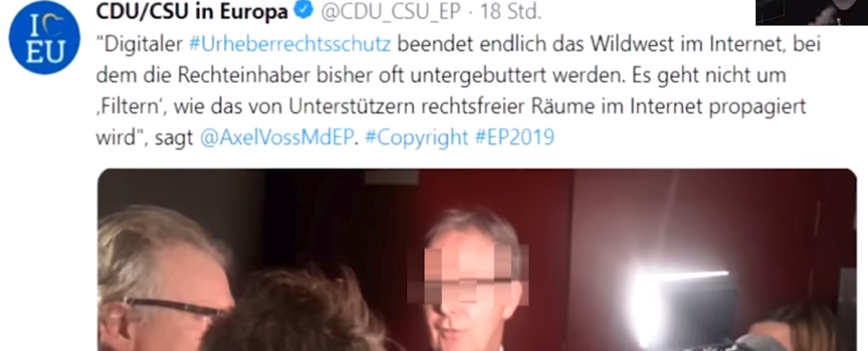Select the #EP2019 hashtag
Viewport: 868px width, 351px height.
[515, 138]
